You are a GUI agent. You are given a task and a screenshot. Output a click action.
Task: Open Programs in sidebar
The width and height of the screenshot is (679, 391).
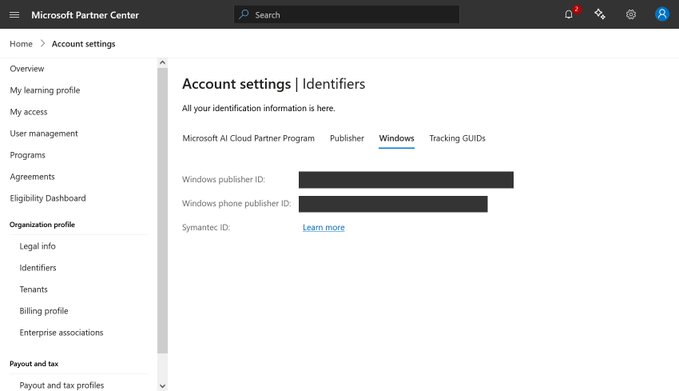coord(27,155)
